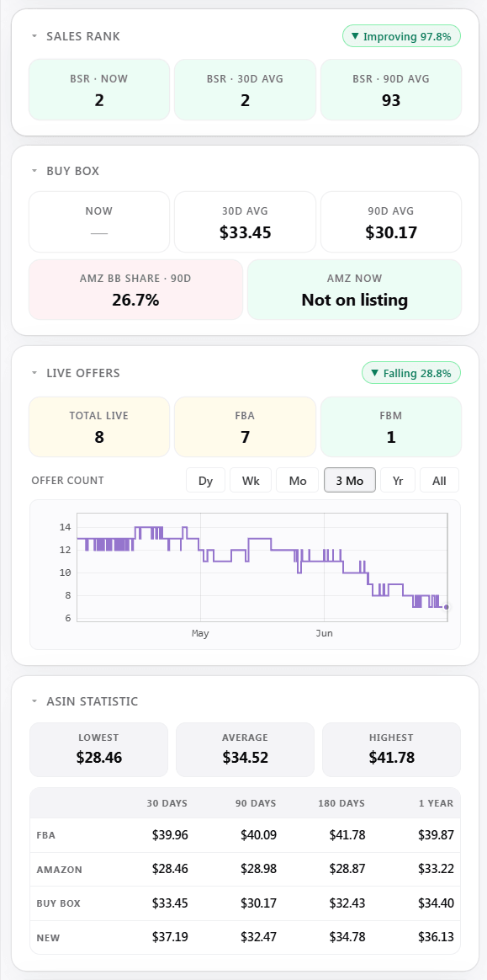
Task: Click the AMZ Now Not on listing card
Action: pyautogui.click(x=355, y=290)
